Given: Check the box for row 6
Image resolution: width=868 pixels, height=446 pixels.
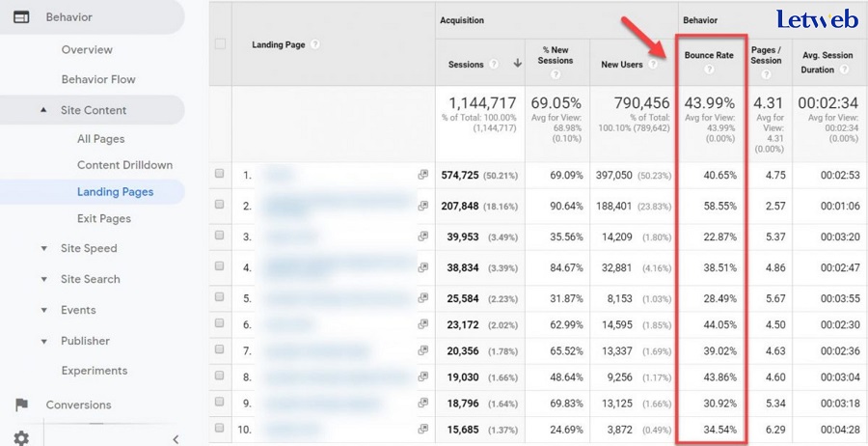Looking at the screenshot, I should 220,323.
